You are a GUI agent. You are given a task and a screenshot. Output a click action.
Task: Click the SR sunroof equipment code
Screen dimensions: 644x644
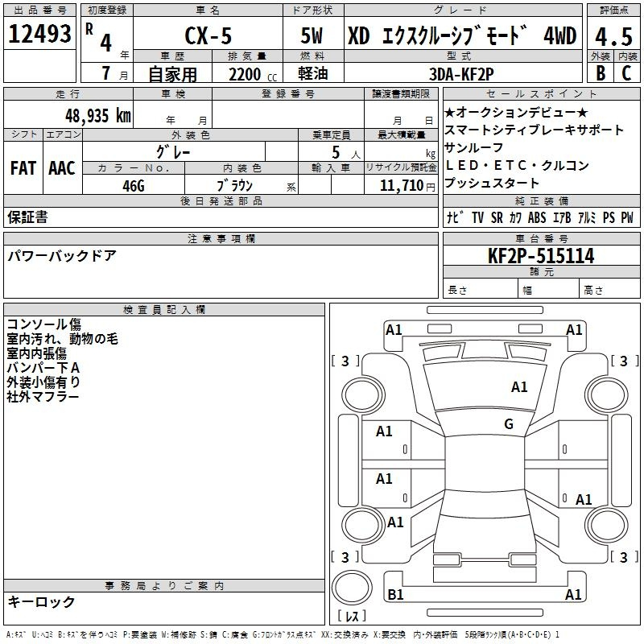click(x=497, y=217)
